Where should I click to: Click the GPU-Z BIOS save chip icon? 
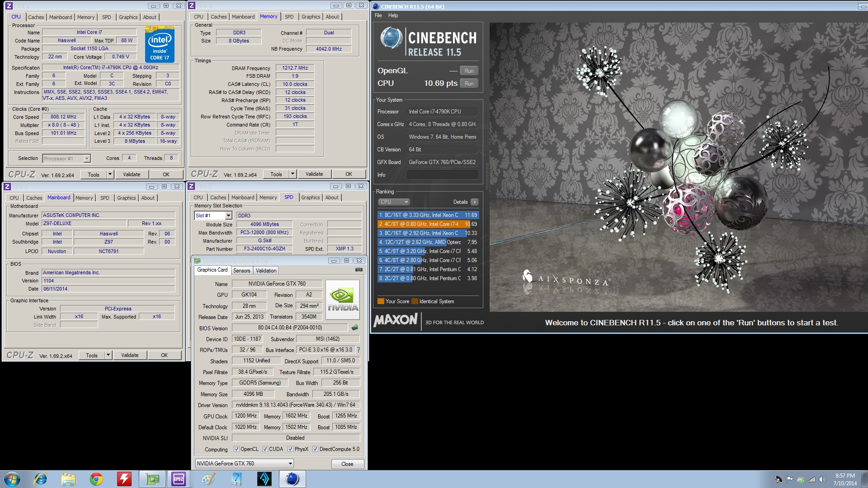[x=355, y=328]
